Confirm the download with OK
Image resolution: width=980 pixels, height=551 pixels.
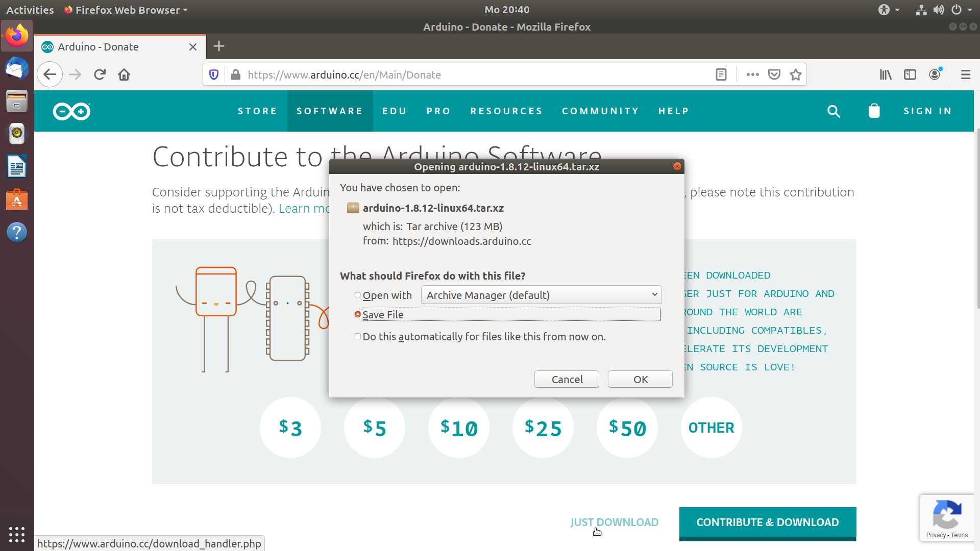click(x=640, y=379)
